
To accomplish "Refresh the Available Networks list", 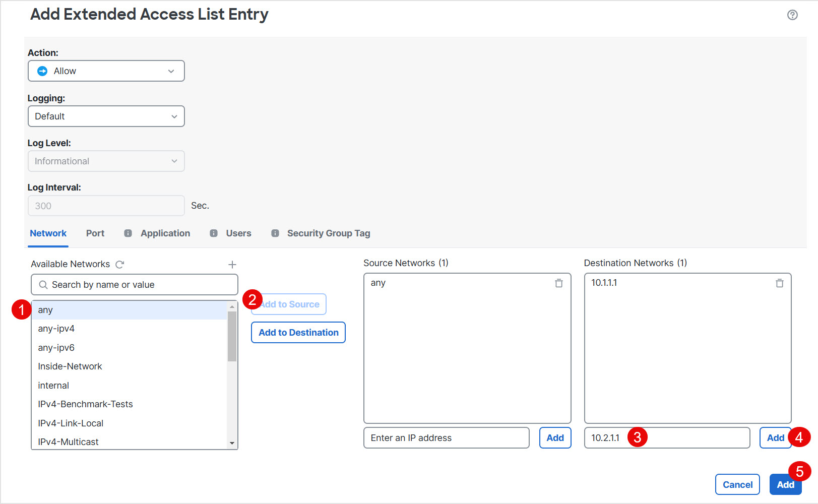I will point(120,264).
